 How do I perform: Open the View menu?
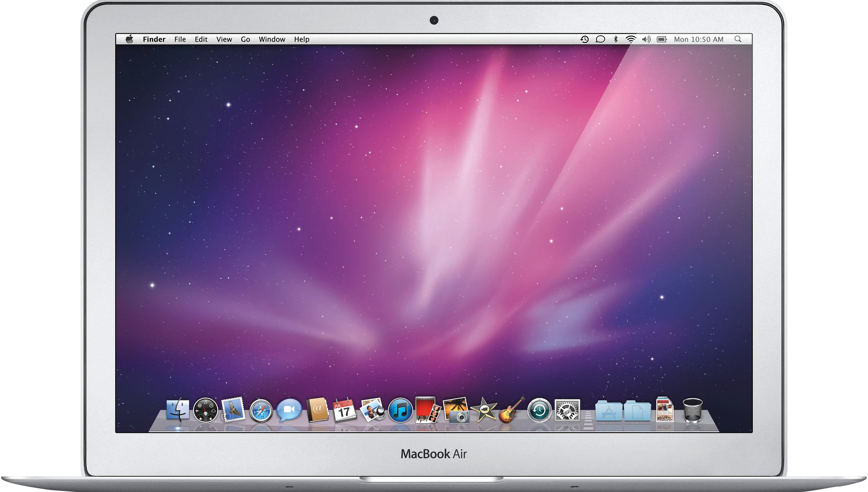pos(224,39)
